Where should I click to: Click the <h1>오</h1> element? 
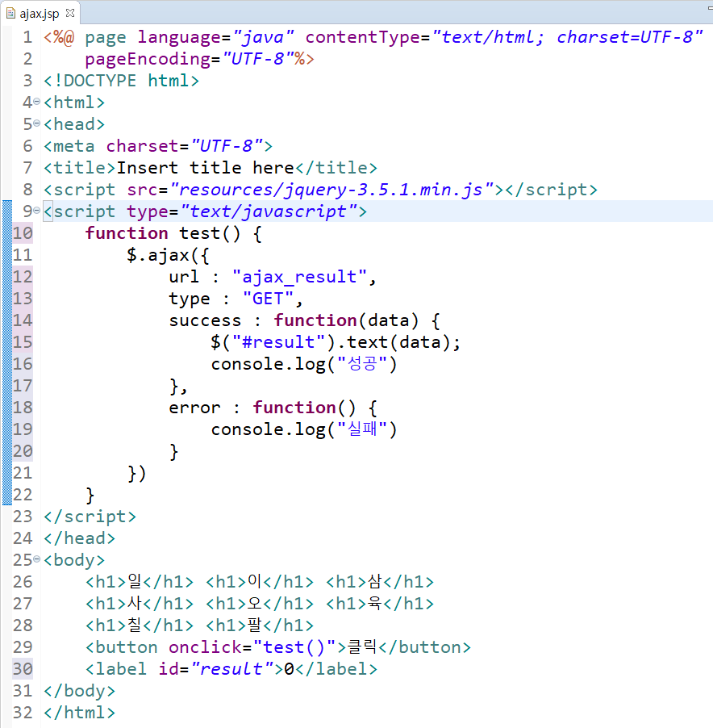260,604
